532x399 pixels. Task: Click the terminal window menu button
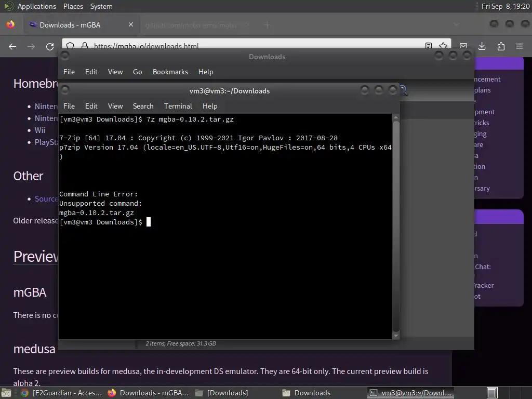(65, 89)
